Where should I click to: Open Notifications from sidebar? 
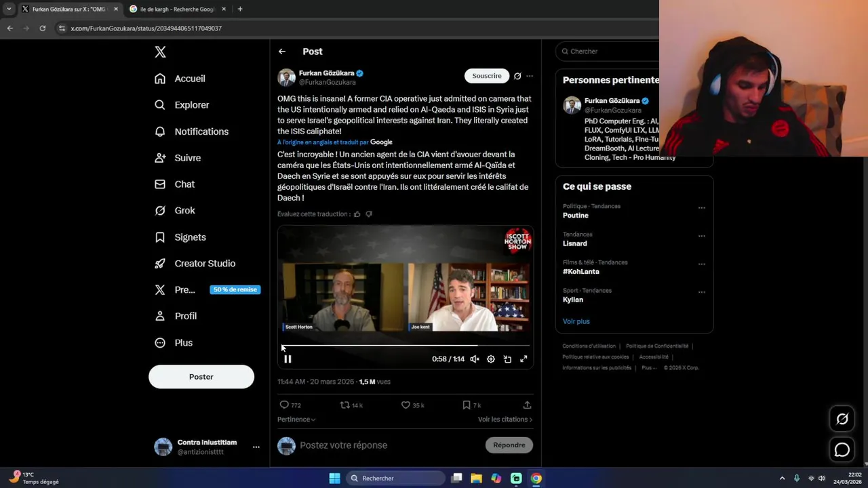coord(191,131)
